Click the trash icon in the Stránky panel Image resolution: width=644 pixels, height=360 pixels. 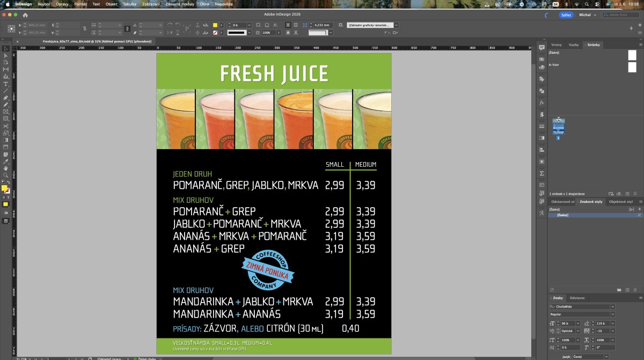tap(635, 193)
